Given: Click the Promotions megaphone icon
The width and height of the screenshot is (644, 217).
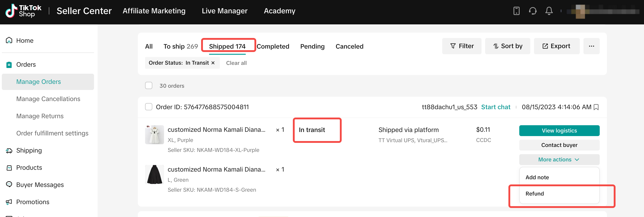Looking at the screenshot, I should (x=9, y=202).
